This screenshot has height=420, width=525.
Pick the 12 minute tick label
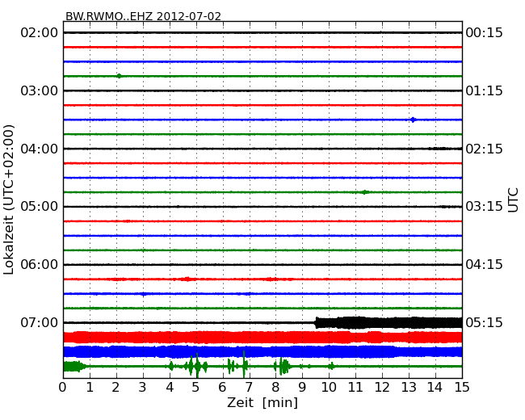tap(382, 388)
